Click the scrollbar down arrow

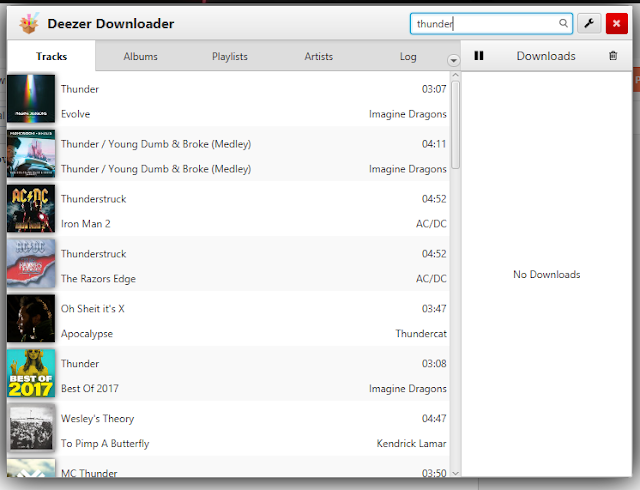456,473
